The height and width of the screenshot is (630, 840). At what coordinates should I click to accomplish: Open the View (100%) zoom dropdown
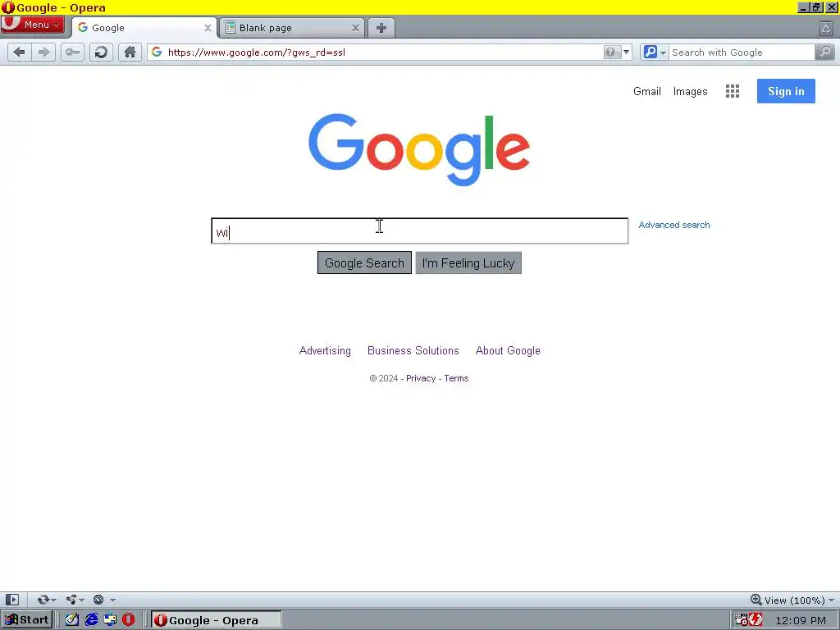(799, 600)
